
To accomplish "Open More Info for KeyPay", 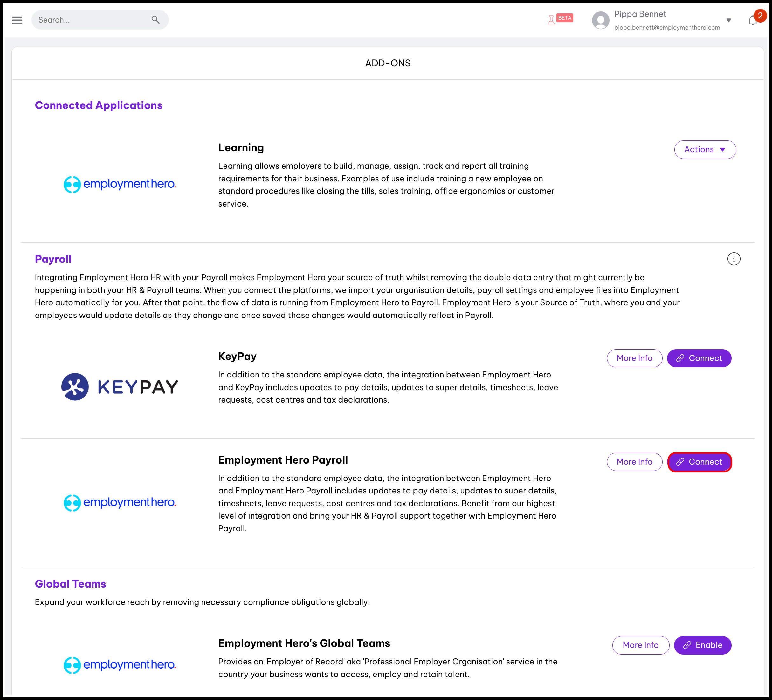I will tap(634, 358).
